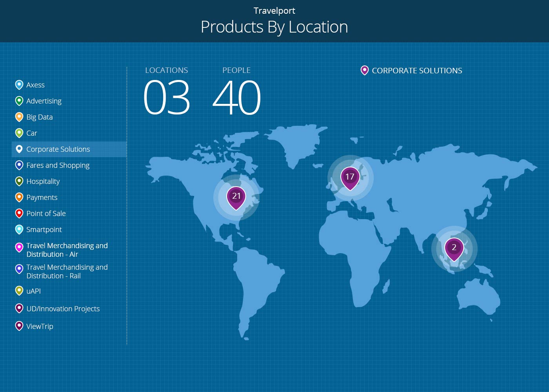Click the Distribution - Rail blue pin icon

(19, 269)
